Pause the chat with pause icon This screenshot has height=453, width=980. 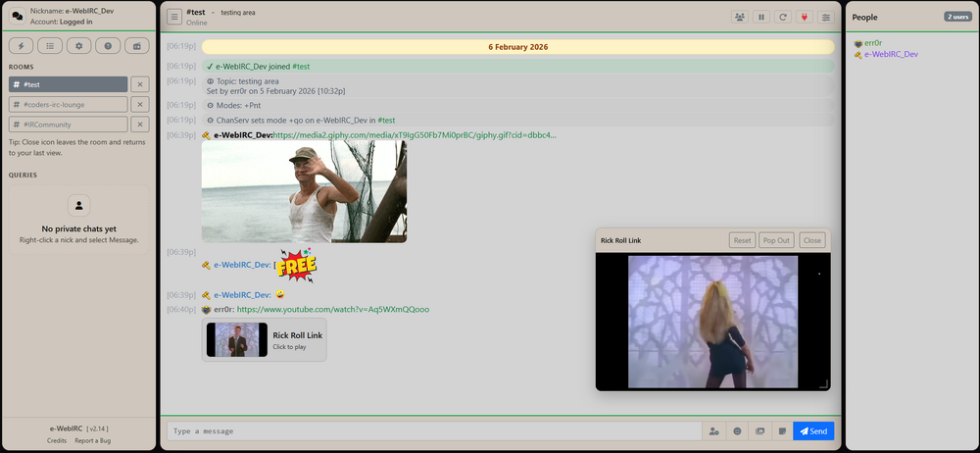click(x=761, y=17)
